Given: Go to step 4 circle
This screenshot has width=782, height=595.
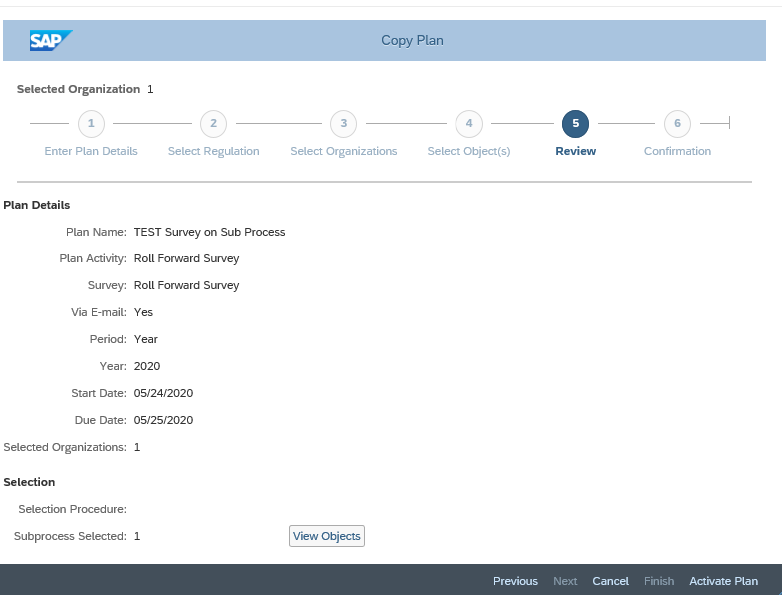Looking at the screenshot, I should coord(469,123).
